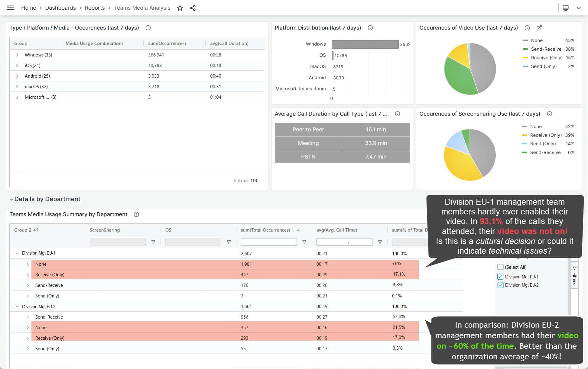The width and height of the screenshot is (588, 369).
Task: Star the Teams Media Analysis dashboard
Action: click(x=180, y=8)
